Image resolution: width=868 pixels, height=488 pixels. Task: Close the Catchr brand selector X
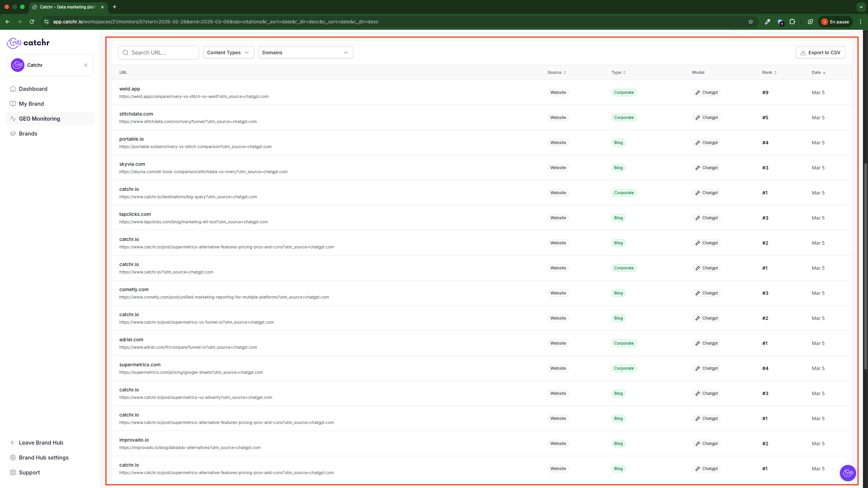tap(86, 65)
